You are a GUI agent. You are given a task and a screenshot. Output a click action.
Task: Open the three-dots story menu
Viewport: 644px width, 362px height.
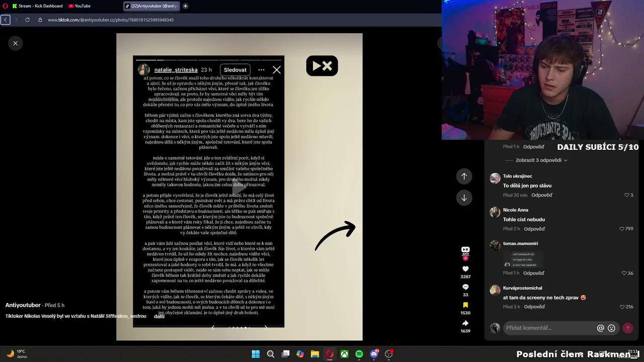point(261,70)
